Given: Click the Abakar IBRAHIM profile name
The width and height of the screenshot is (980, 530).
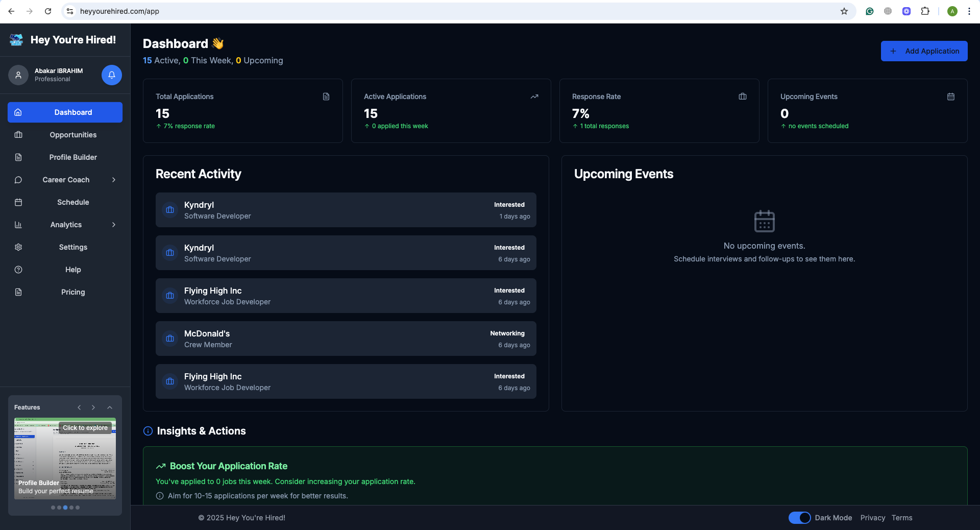Looking at the screenshot, I should tap(59, 71).
